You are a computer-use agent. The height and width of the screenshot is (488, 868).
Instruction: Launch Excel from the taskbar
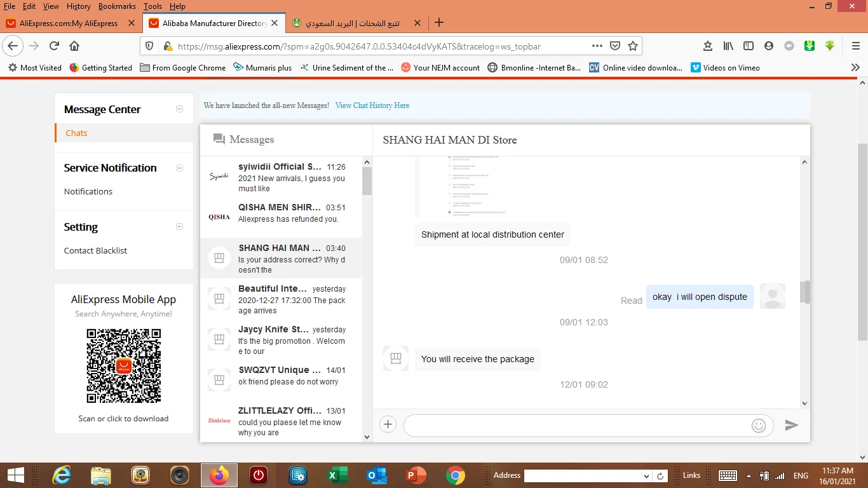[337, 475]
